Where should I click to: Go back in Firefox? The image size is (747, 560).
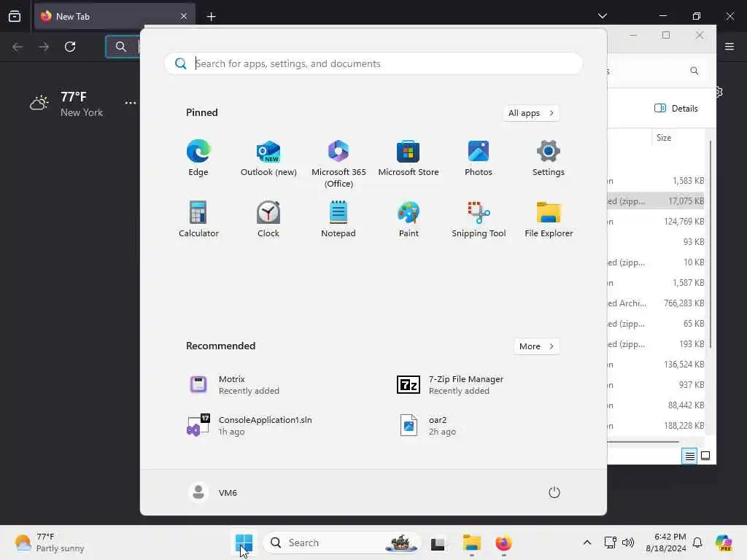point(18,47)
